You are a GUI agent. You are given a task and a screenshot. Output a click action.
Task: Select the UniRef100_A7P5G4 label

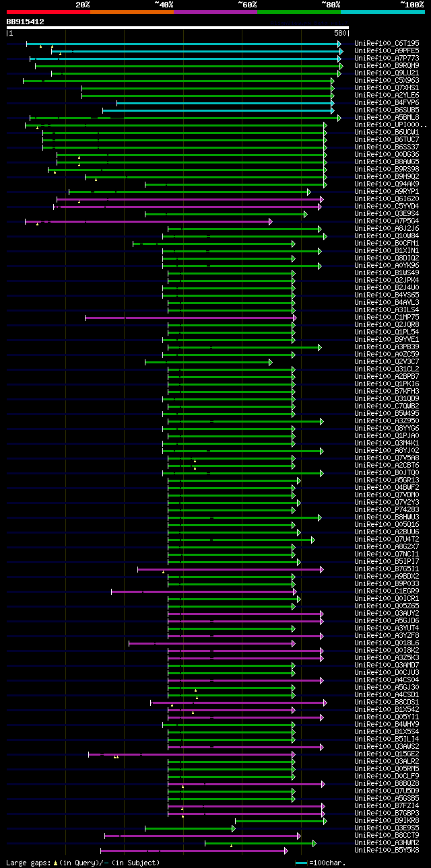(387, 221)
